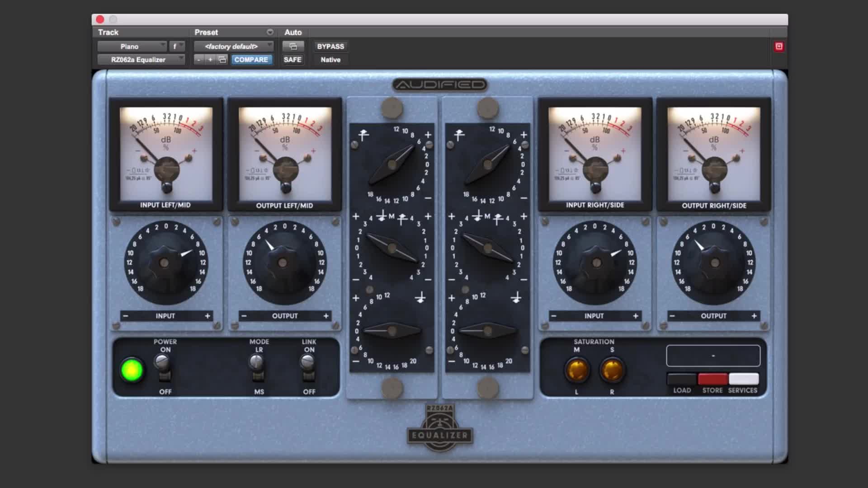Click the left module top round thumbscrew
Image resolution: width=868 pixels, height=488 pixels.
[392, 108]
